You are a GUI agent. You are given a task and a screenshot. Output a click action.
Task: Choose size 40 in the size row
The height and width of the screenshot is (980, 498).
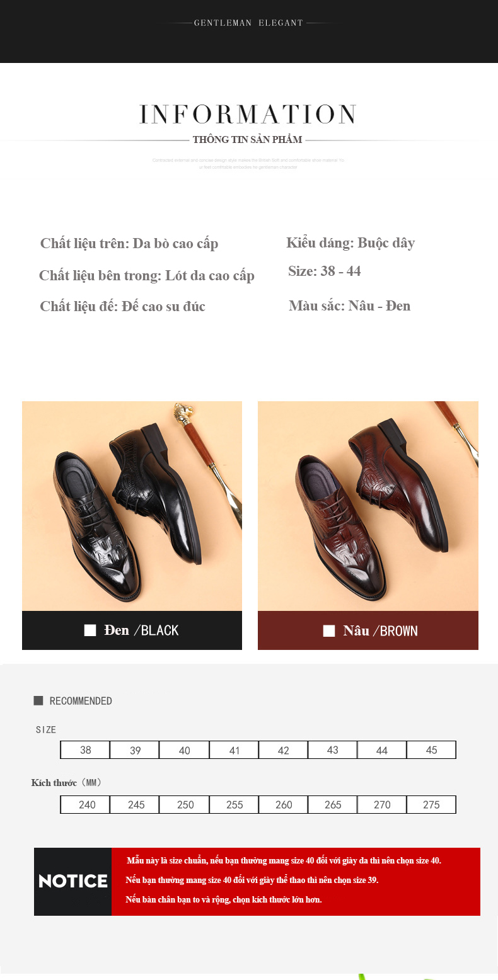[x=184, y=750]
